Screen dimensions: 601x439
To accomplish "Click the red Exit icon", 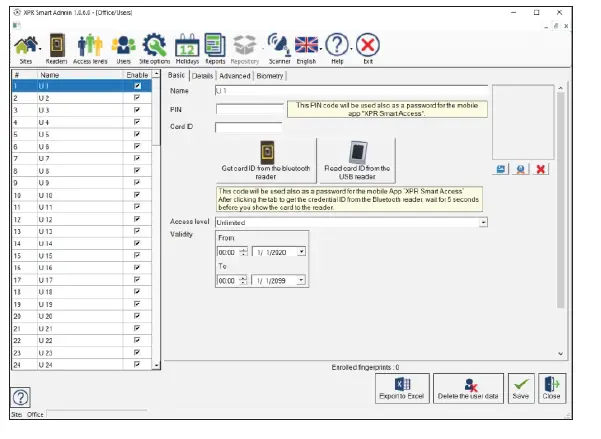I will [x=368, y=47].
